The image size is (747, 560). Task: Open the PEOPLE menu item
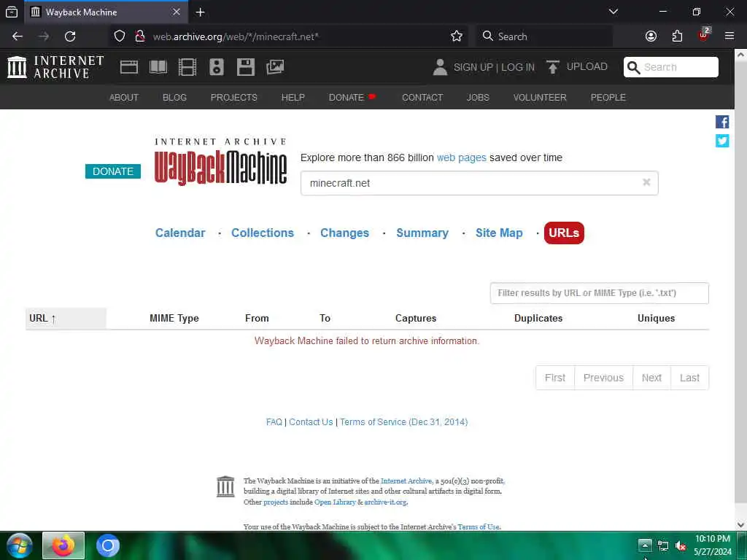[608, 97]
